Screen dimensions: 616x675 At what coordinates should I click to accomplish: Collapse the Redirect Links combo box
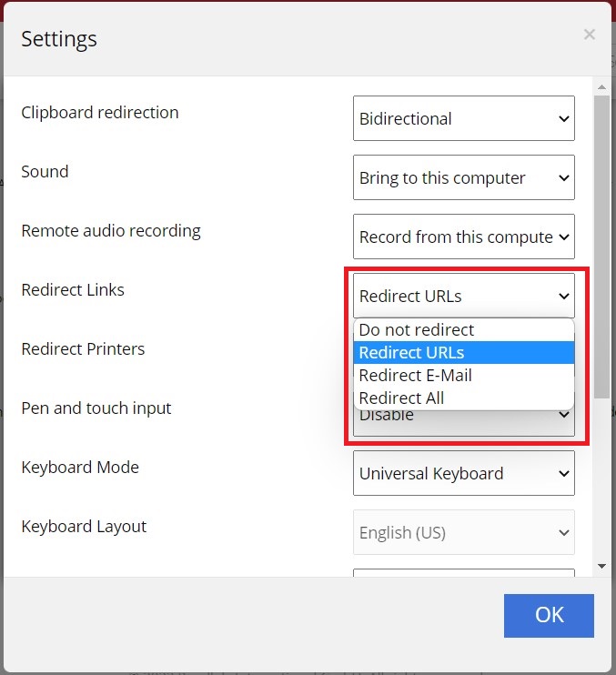tap(463, 296)
